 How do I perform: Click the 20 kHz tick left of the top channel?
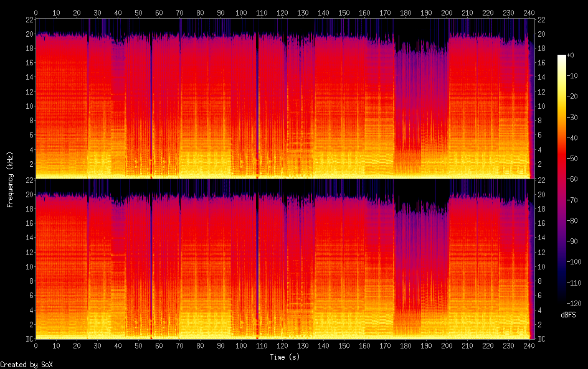29,34
